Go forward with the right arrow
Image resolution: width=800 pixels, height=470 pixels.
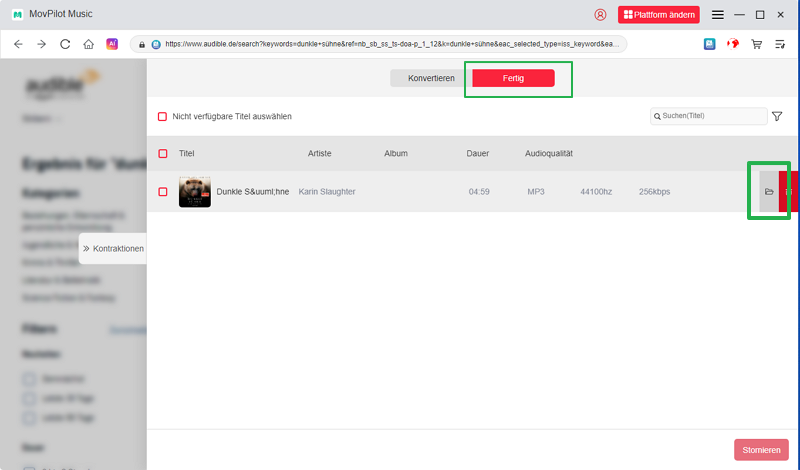tap(41, 44)
